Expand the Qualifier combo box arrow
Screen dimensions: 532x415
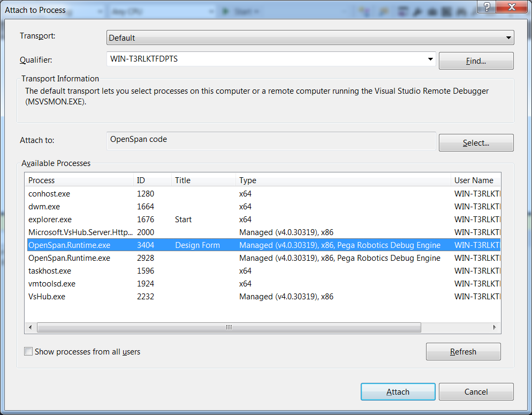pos(430,59)
